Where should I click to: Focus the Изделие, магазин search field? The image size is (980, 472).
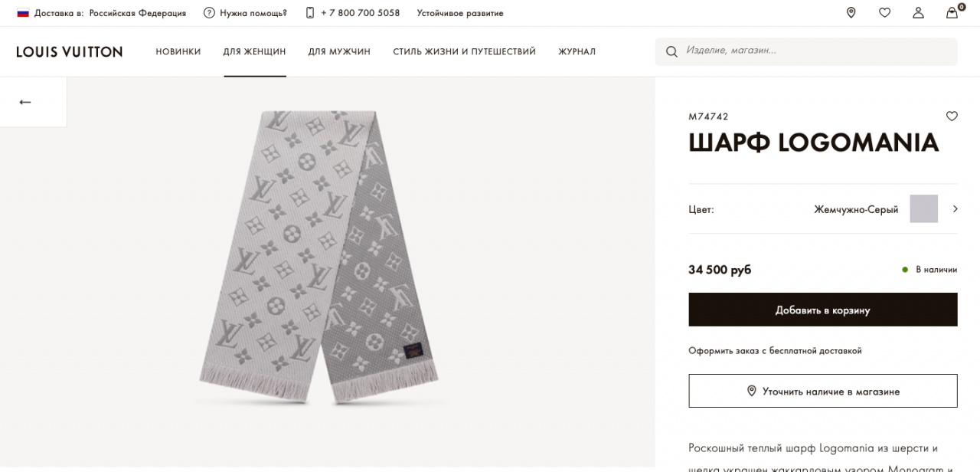tap(815, 51)
